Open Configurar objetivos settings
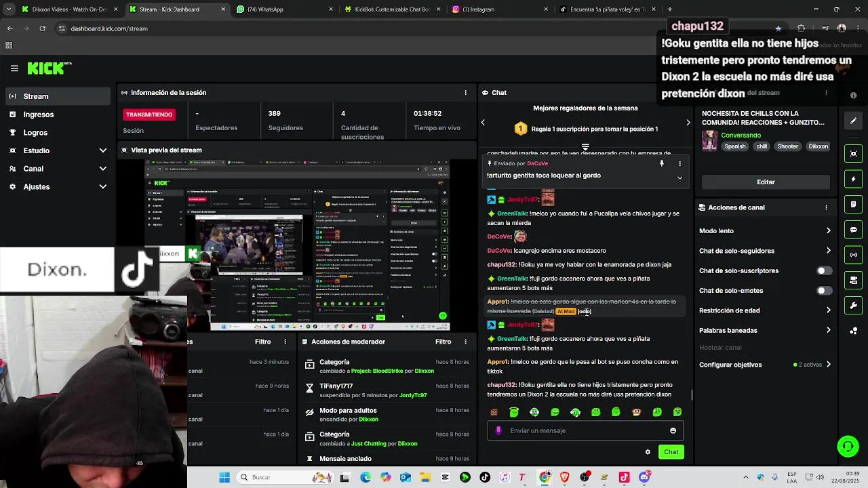The width and height of the screenshot is (868, 488). pyautogui.click(x=765, y=365)
